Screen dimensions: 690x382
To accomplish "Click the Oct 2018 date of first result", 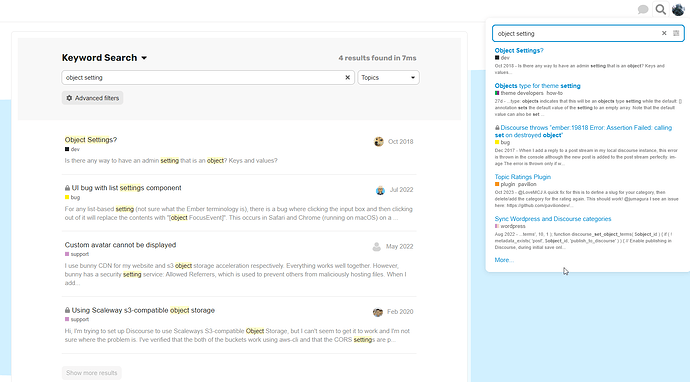I will pyautogui.click(x=400, y=142).
